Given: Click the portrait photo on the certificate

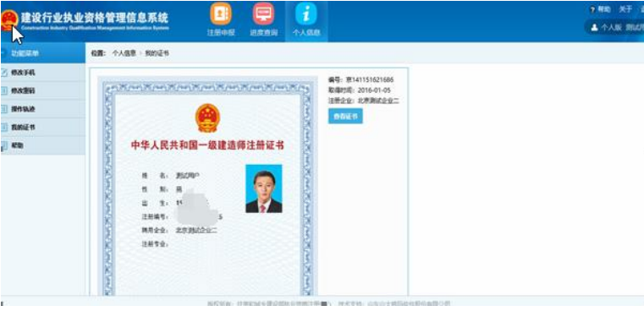Looking at the screenshot, I should click(264, 188).
